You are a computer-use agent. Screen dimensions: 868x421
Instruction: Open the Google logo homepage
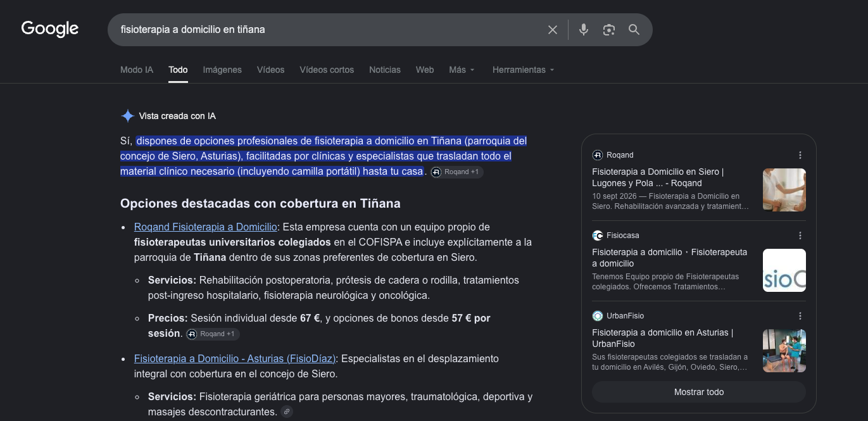coord(50,28)
